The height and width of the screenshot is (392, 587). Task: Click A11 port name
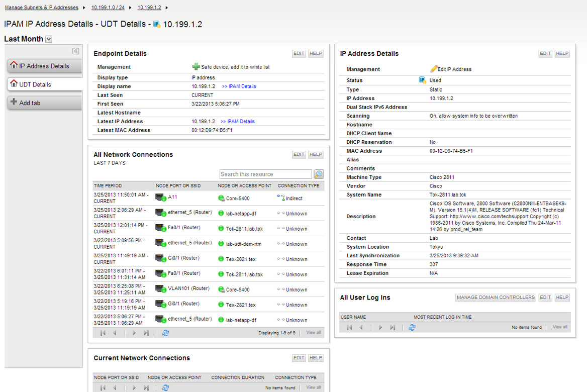pyautogui.click(x=172, y=197)
